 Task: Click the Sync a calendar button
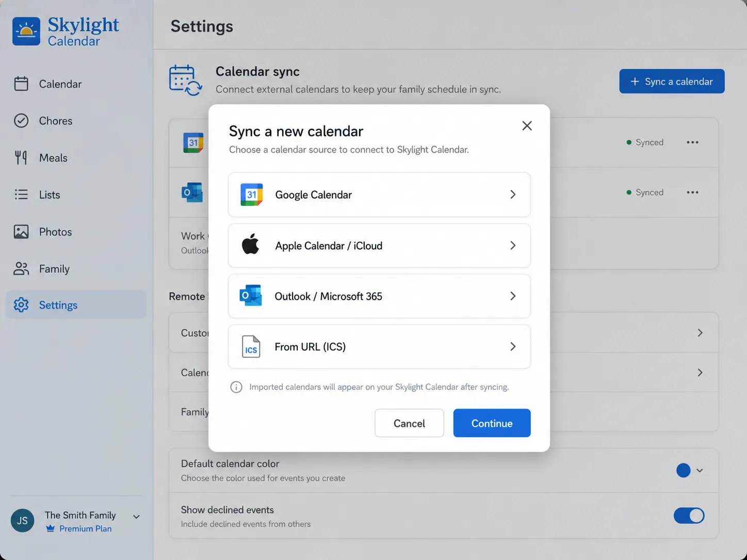(672, 81)
